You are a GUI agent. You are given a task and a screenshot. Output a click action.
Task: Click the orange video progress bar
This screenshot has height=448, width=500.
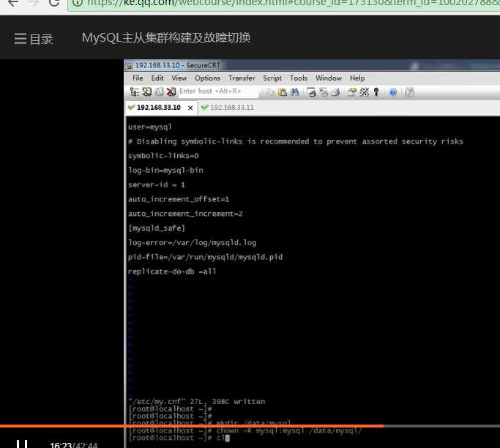point(191,426)
